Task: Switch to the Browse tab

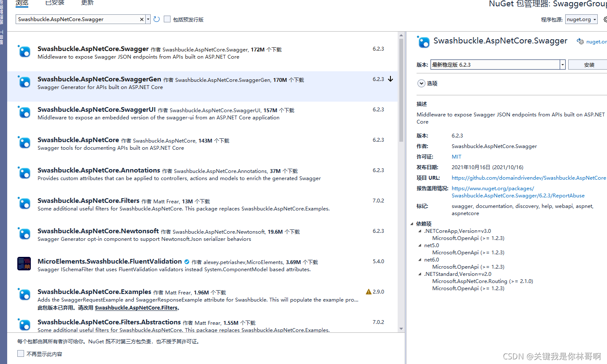Action: 22,3
